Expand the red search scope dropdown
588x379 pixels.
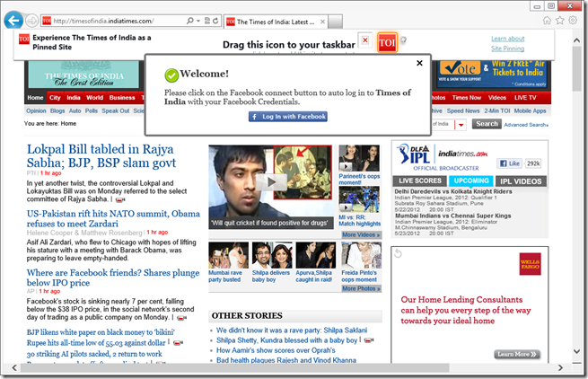point(462,124)
